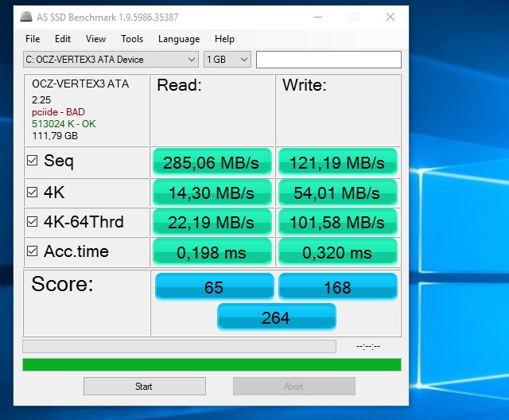Click the write score 168

[x=337, y=287]
